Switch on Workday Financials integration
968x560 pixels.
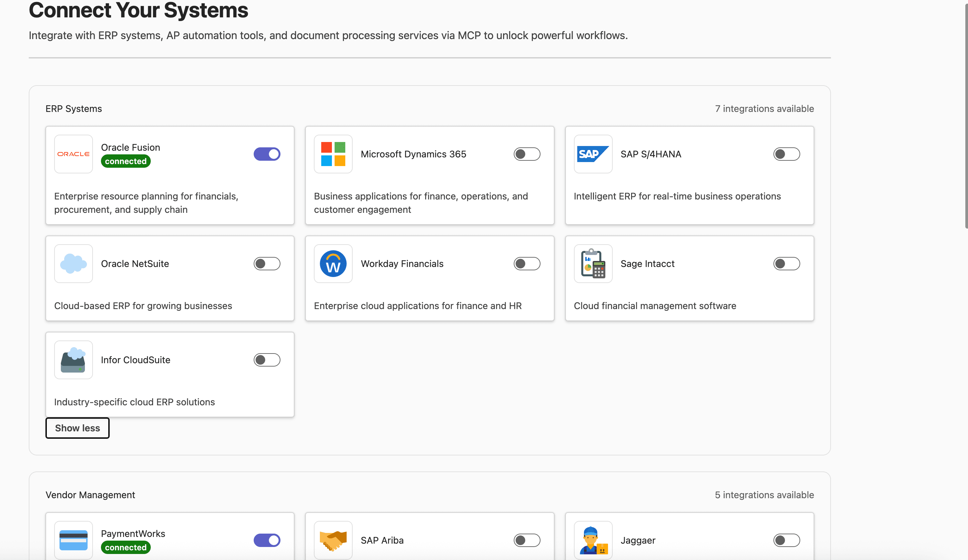[527, 264]
